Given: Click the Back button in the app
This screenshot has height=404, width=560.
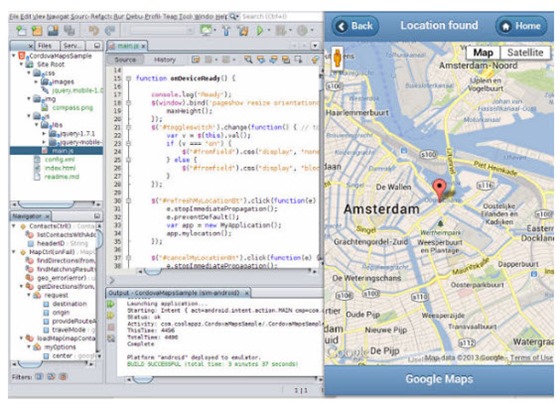Looking at the screenshot, I should coord(355,26).
